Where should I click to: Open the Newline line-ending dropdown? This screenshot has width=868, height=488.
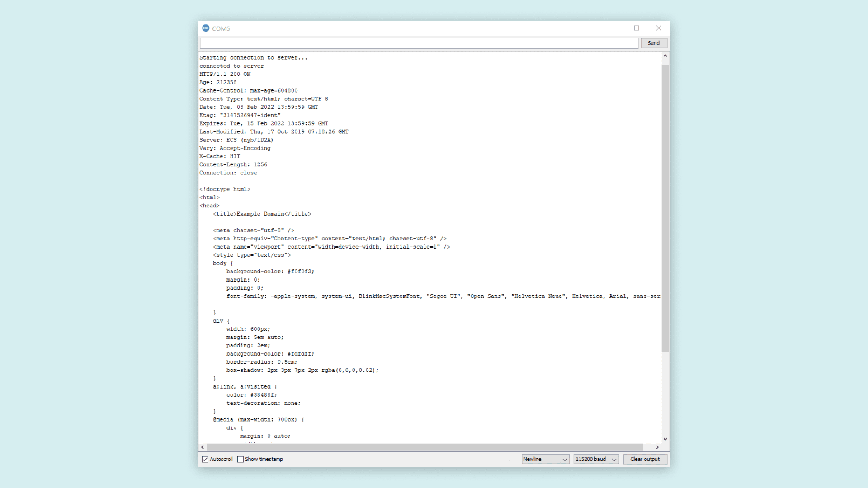tap(545, 459)
